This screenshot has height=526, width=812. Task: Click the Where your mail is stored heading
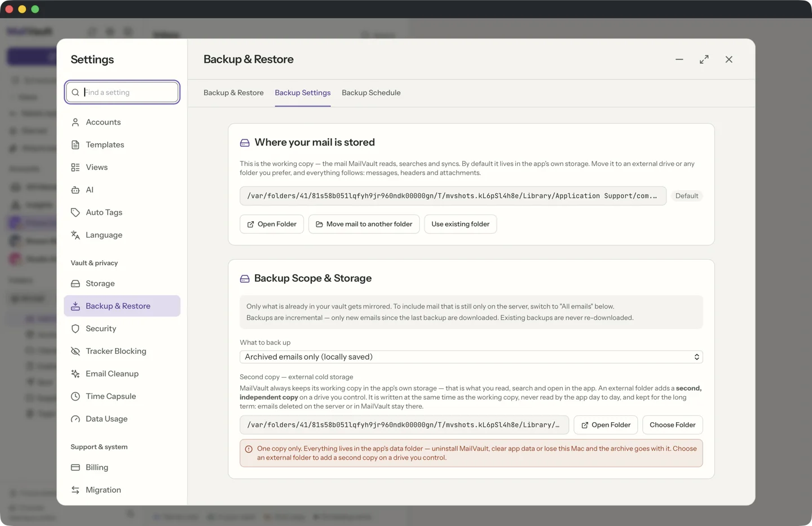pyautogui.click(x=315, y=142)
